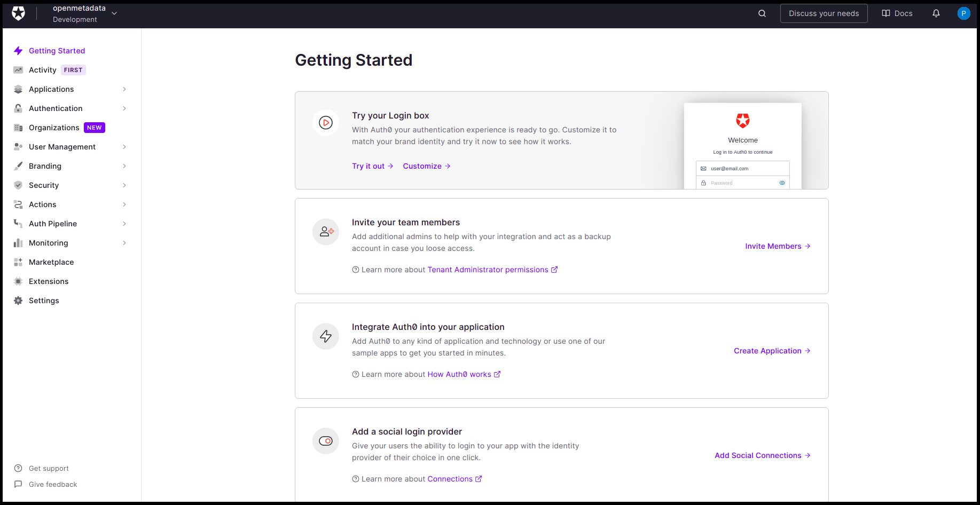Open the Tenant Administrator permissions link
The image size is (980, 505).
489,270
